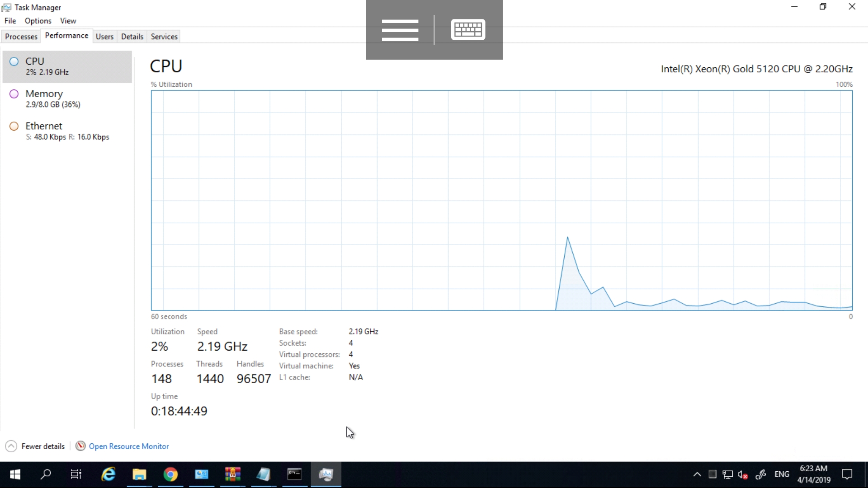
Task: Open the on-screen keyboard icon
Action: [468, 30]
